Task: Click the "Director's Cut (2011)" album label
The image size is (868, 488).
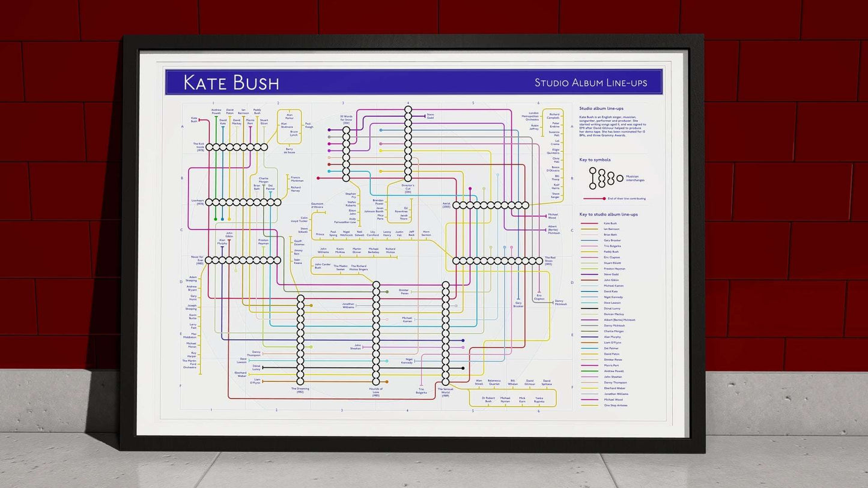Action: coord(408,188)
